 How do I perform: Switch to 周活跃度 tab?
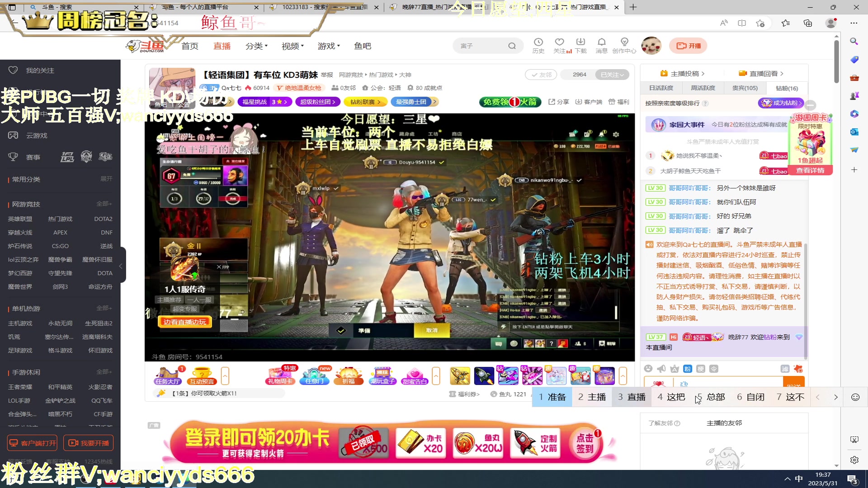[703, 88]
